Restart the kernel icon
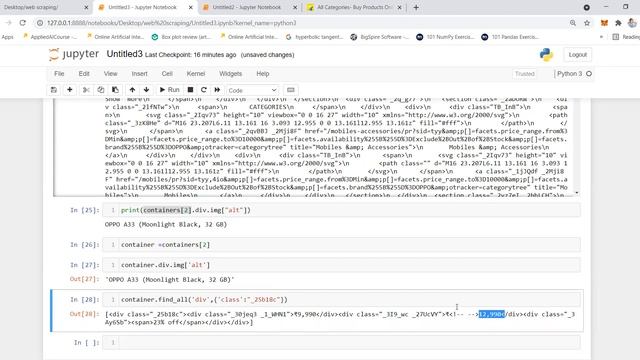 click(x=204, y=90)
